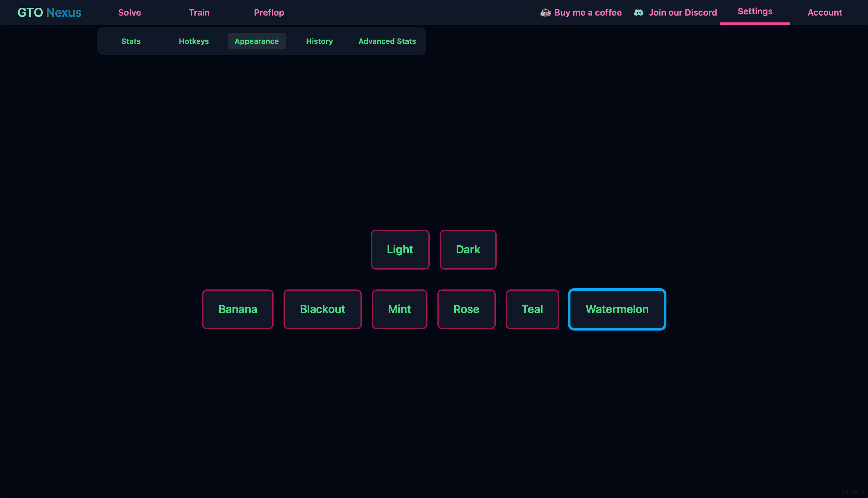Viewport: 868px width, 498px height.
Task: Click the coffee cup icon
Action: pos(545,13)
